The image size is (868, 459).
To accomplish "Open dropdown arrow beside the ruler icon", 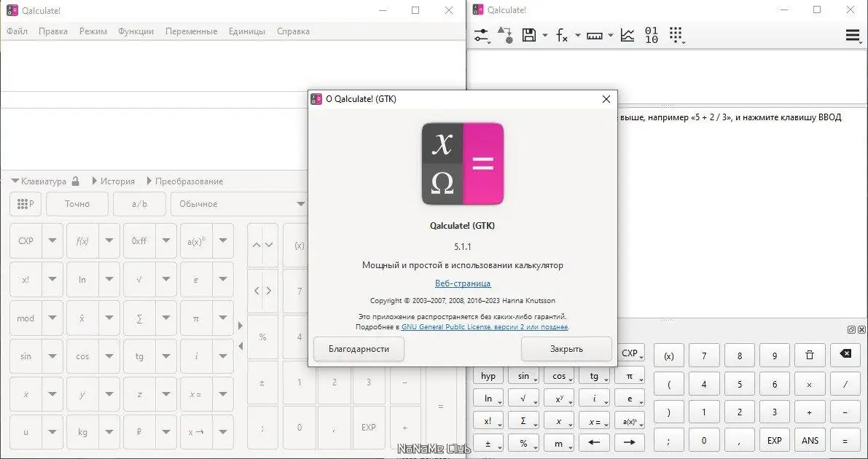I will [611, 36].
